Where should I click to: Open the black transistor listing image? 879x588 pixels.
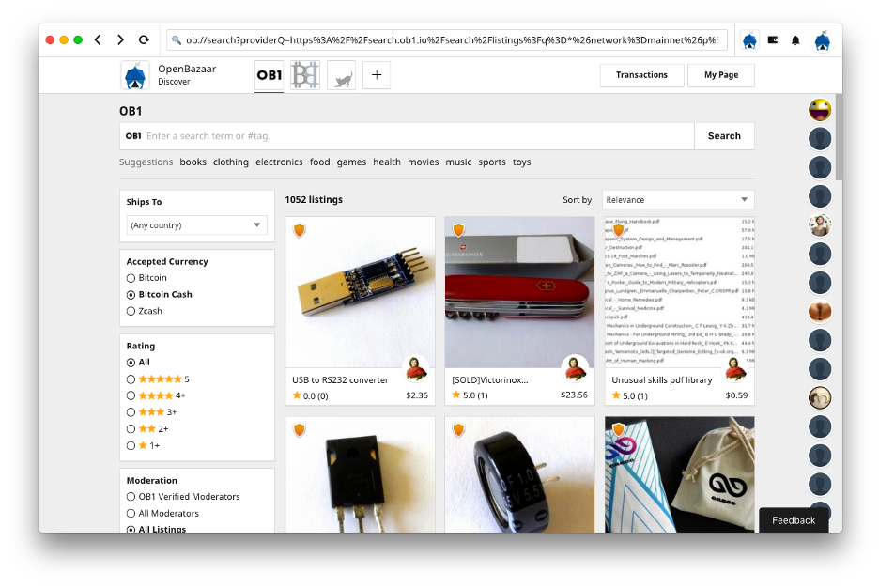(x=361, y=474)
